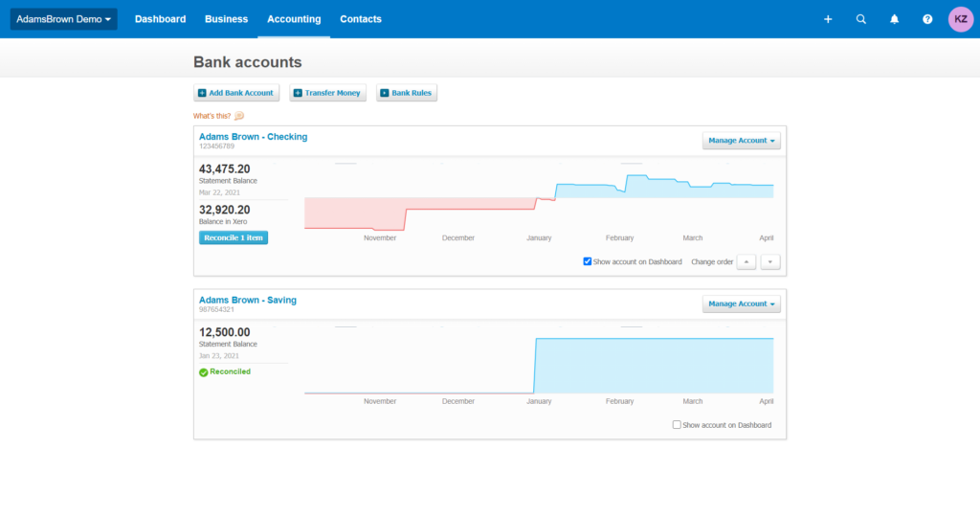Click the What's this? help link

(x=212, y=116)
